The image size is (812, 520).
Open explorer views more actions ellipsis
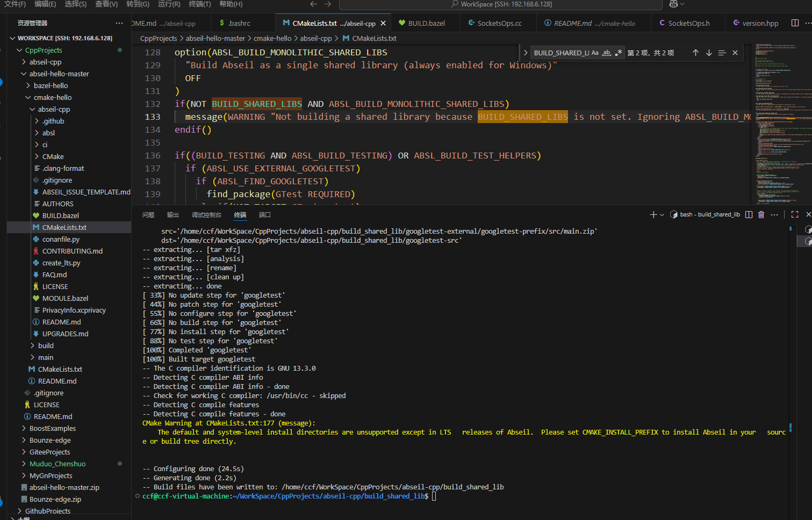click(x=119, y=23)
